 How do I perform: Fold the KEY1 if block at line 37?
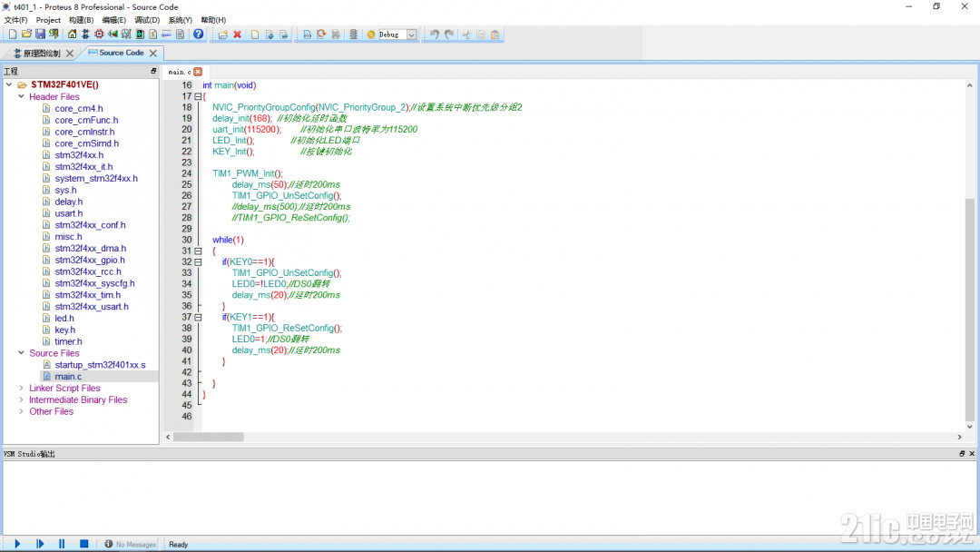point(198,317)
